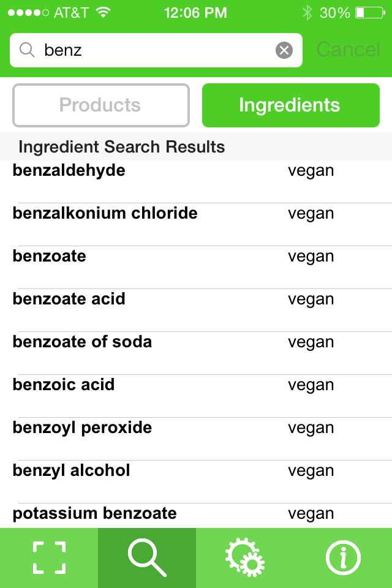Tap the Bluetooth status icon
Viewport: 392px width, 588px height.
click(x=307, y=13)
